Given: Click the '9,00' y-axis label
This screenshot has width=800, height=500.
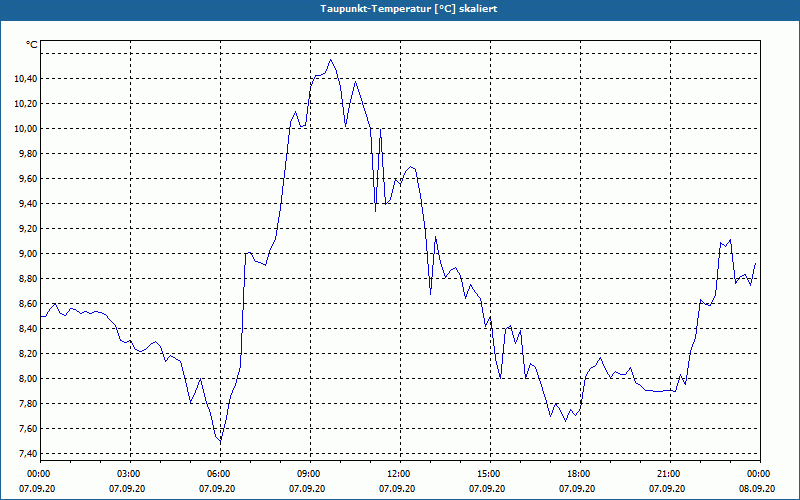Looking at the screenshot, I should (27, 254).
